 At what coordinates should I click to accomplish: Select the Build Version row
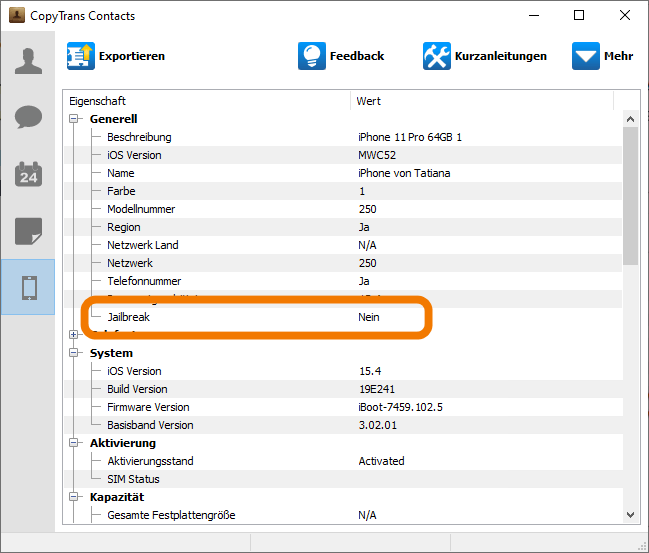[x=343, y=389]
